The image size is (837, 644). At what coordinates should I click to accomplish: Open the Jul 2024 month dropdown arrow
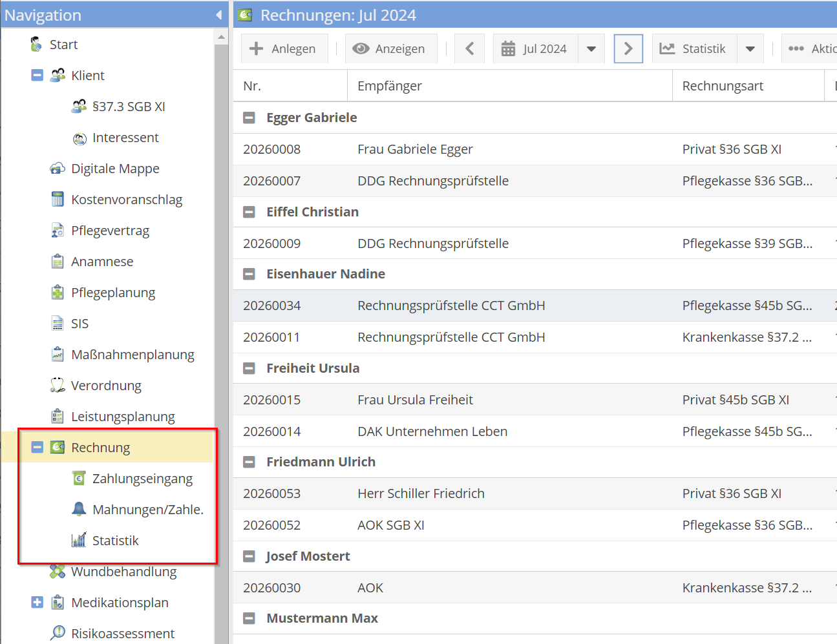click(x=591, y=49)
